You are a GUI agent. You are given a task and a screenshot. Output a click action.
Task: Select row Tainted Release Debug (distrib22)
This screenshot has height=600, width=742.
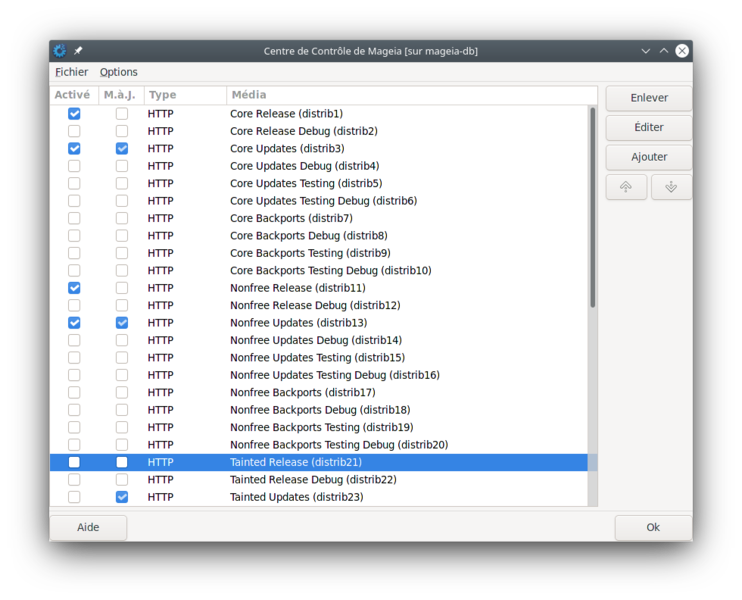click(x=319, y=480)
